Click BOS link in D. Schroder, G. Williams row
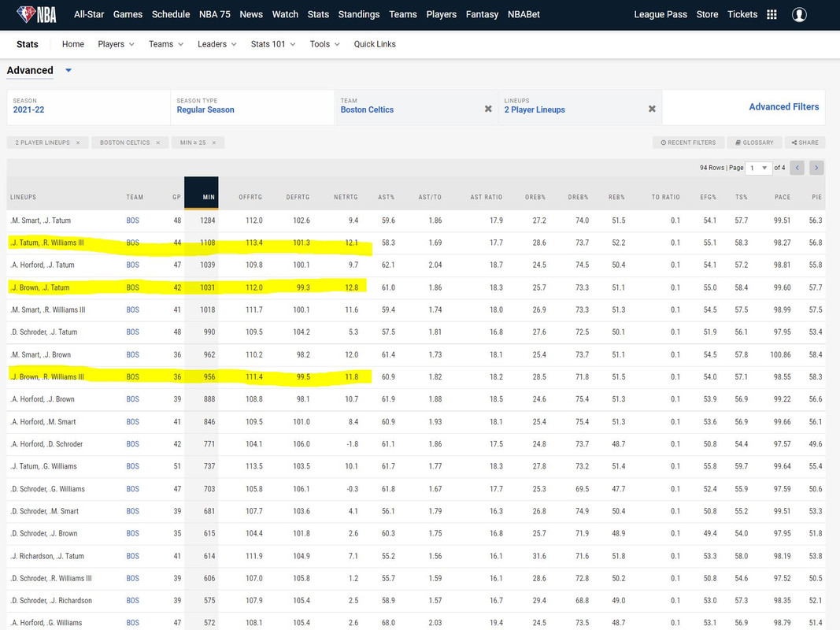 point(133,488)
